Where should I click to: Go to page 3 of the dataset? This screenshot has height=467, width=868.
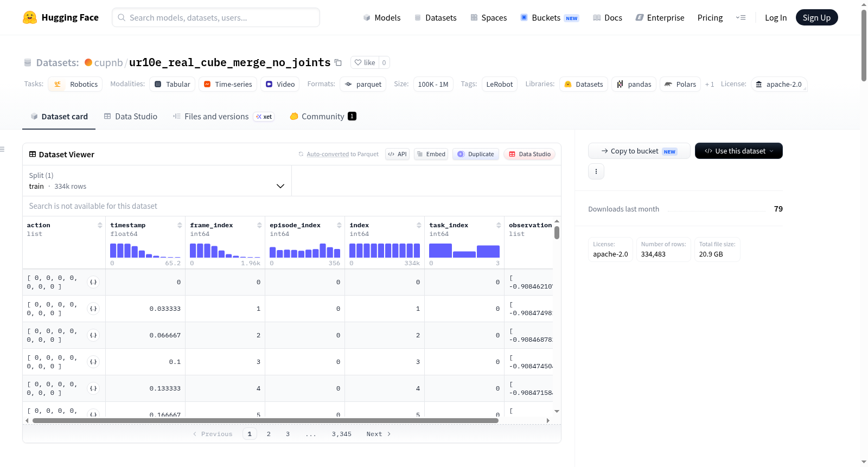tap(288, 434)
